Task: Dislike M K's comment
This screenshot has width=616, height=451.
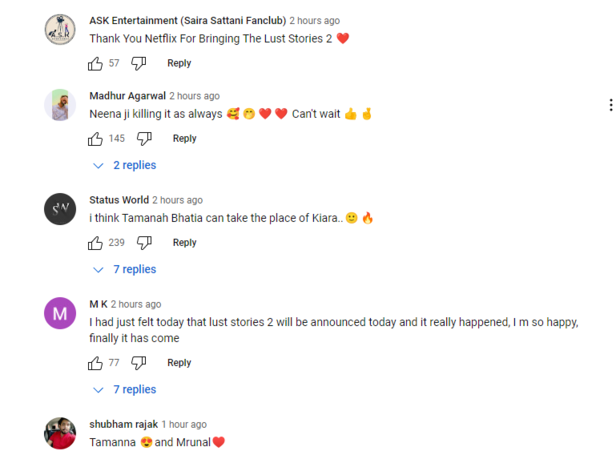Action: (139, 363)
